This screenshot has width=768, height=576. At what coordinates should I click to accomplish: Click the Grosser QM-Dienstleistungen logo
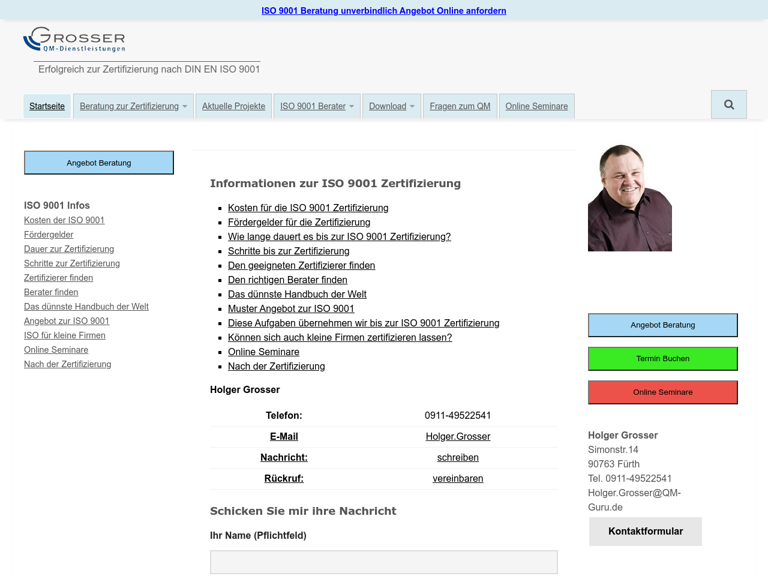(74, 40)
